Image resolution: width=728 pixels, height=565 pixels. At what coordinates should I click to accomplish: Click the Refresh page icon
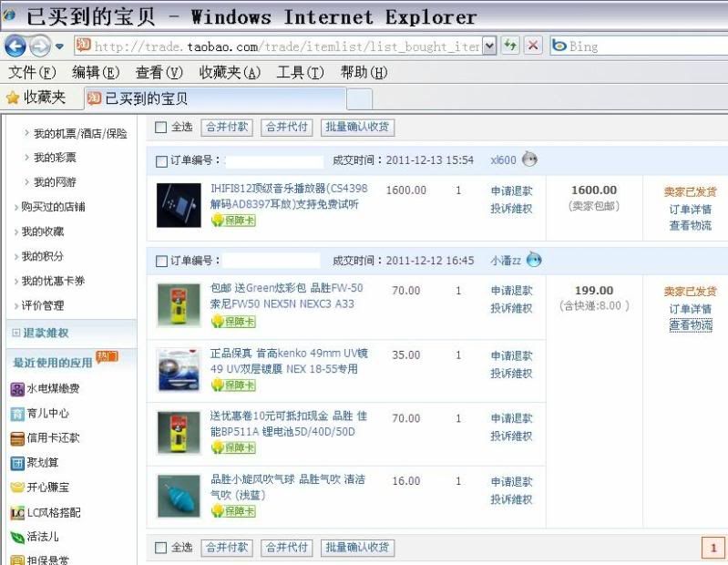coord(510,46)
